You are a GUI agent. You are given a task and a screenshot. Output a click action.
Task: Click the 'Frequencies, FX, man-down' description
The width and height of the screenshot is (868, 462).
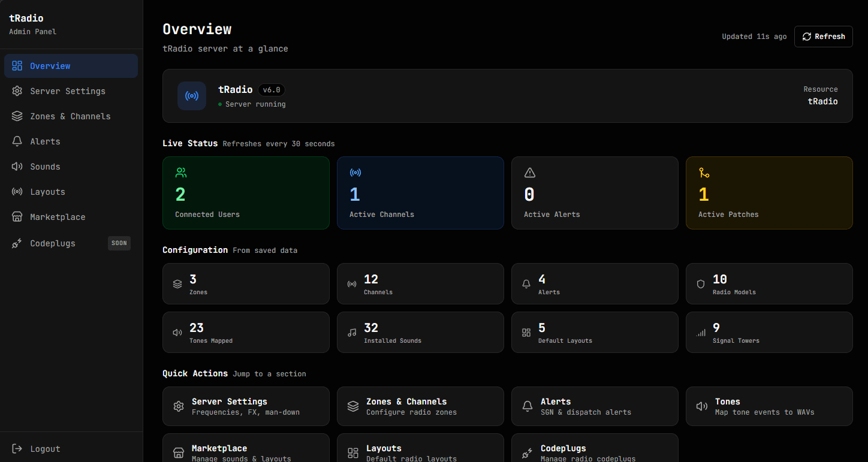pos(246,412)
